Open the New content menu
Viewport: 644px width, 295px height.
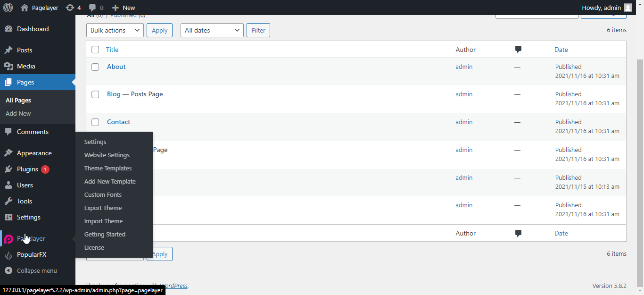click(x=124, y=8)
